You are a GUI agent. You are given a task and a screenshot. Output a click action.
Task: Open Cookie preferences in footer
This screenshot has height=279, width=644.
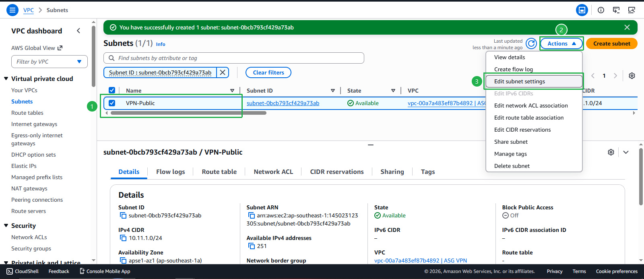tap(617, 271)
